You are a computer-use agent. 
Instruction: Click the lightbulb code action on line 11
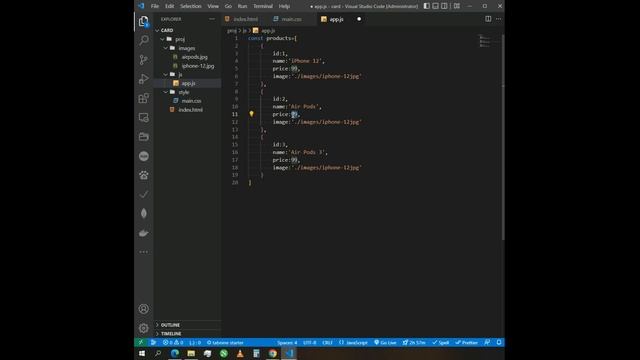coord(251,114)
